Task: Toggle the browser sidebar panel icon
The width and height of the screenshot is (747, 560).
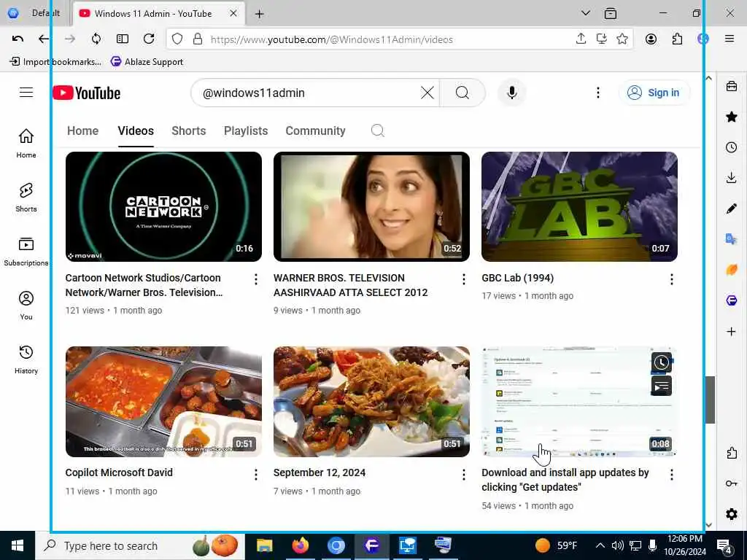Action: 123,39
